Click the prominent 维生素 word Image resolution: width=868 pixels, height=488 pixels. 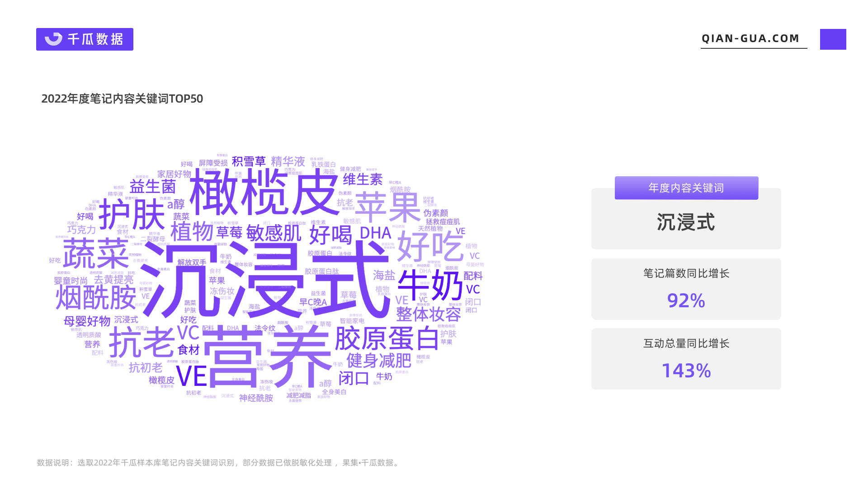[x=363, y=179]
